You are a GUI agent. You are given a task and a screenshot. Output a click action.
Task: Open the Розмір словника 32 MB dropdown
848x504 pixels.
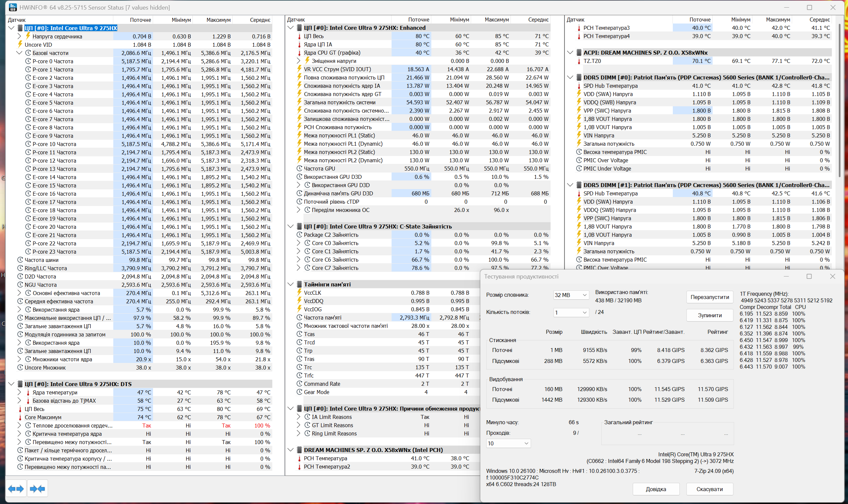(571, 295)
